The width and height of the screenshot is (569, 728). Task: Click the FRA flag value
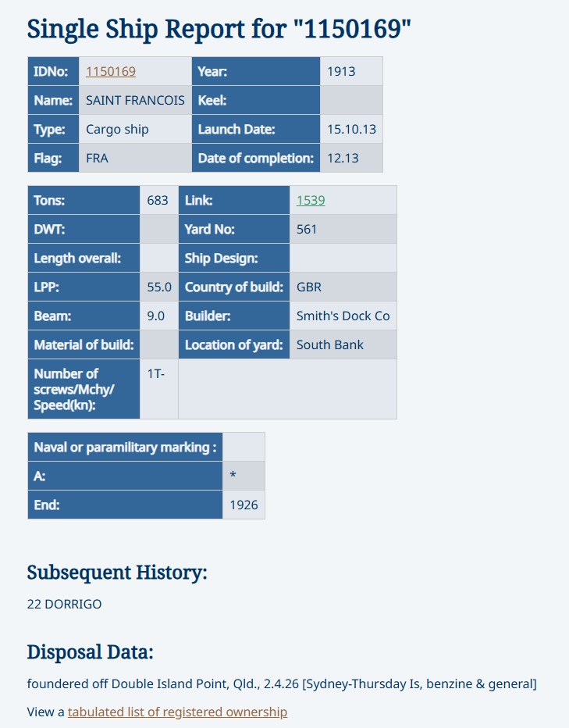97,158
